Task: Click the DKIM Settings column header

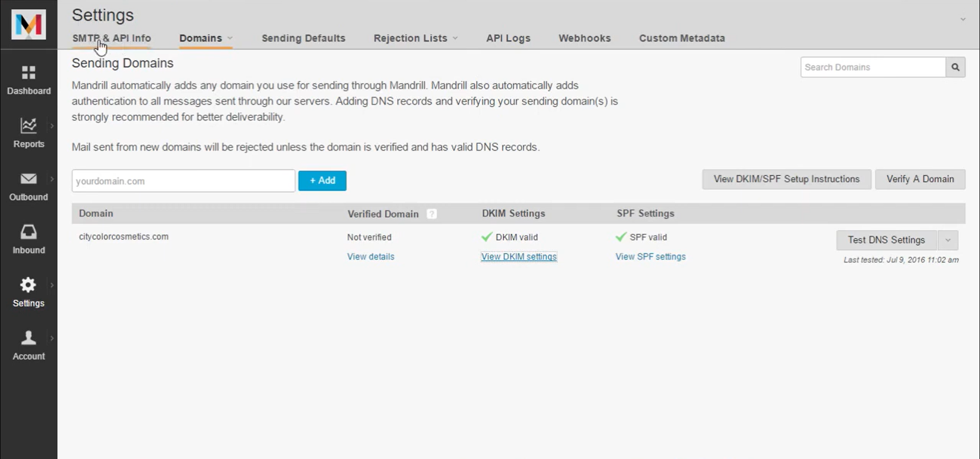Action: click(x=513, y=214)
